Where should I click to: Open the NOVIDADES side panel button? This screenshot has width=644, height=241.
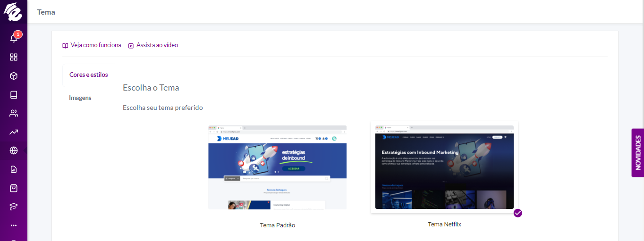638,153
